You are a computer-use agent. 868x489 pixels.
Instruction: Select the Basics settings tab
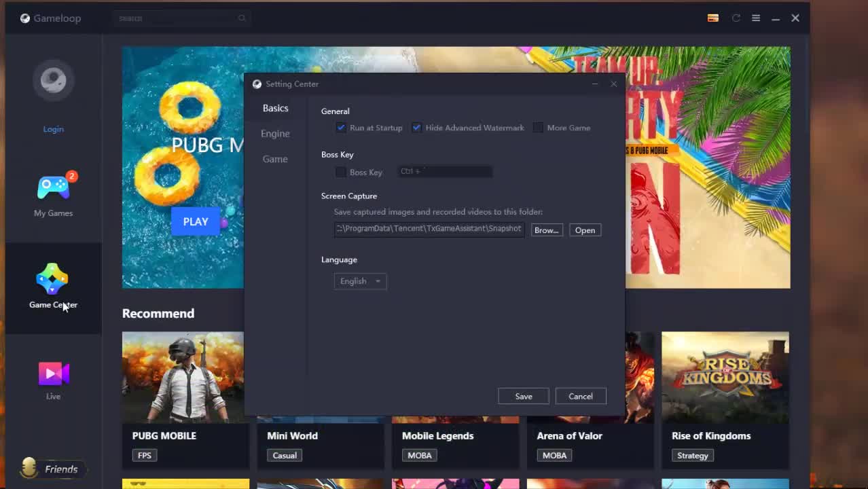coord(276,108)
